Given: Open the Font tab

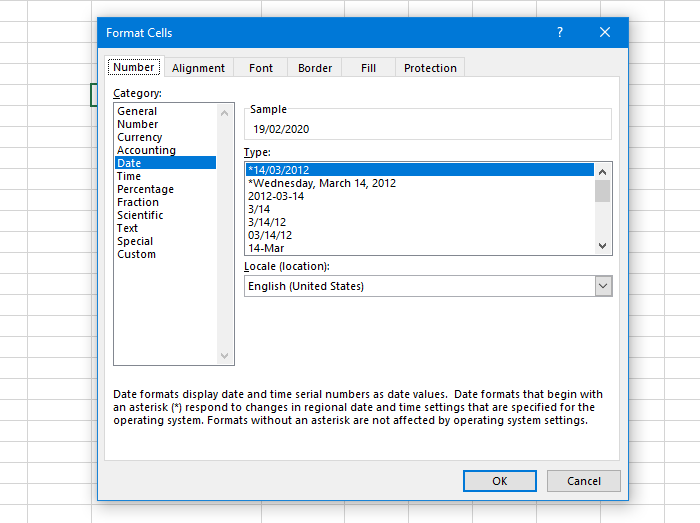Looking at the screenshot, I should pyautogui.click(x=261, y=68).
